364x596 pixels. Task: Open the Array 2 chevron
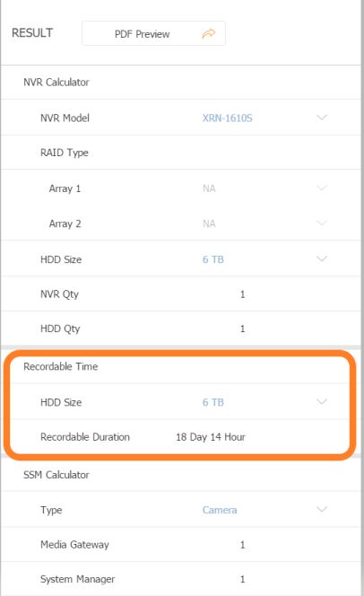point(322,223)
